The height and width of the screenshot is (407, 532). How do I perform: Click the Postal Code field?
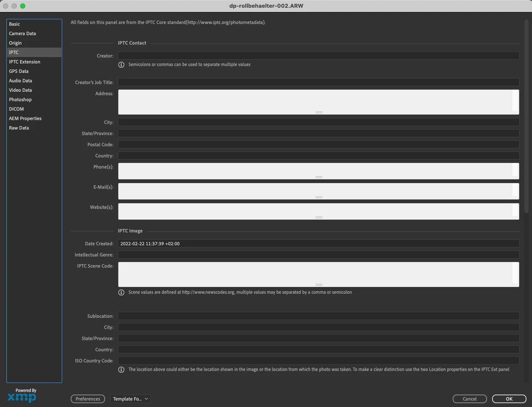319,145
